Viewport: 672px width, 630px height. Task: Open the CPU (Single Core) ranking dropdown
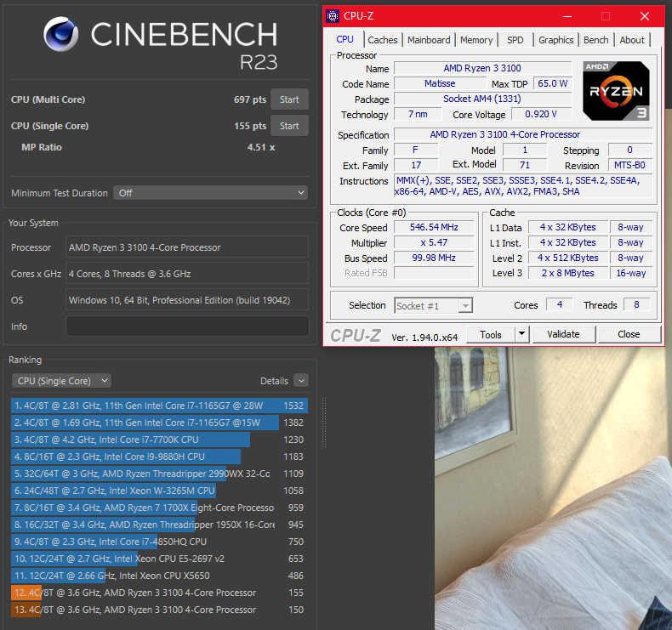62,381
